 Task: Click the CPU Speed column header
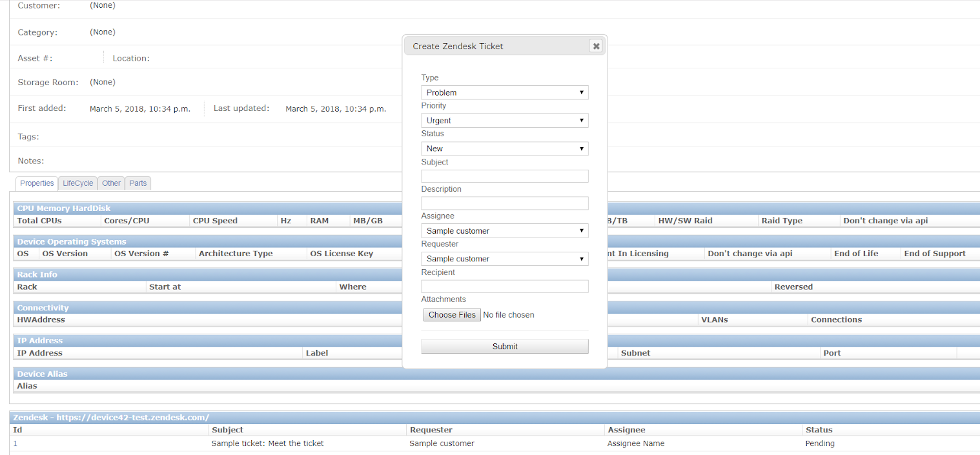coord(216,221)
